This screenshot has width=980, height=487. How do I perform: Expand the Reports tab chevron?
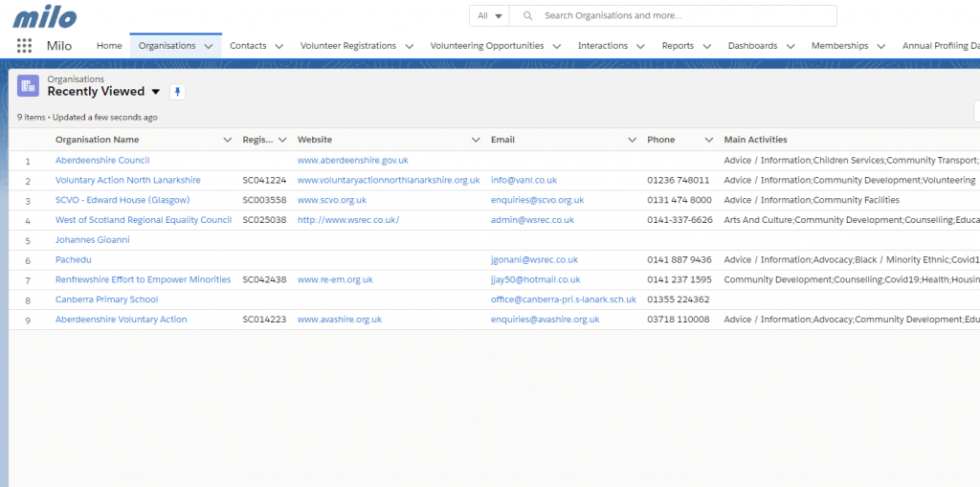click(x=707, y=46)
